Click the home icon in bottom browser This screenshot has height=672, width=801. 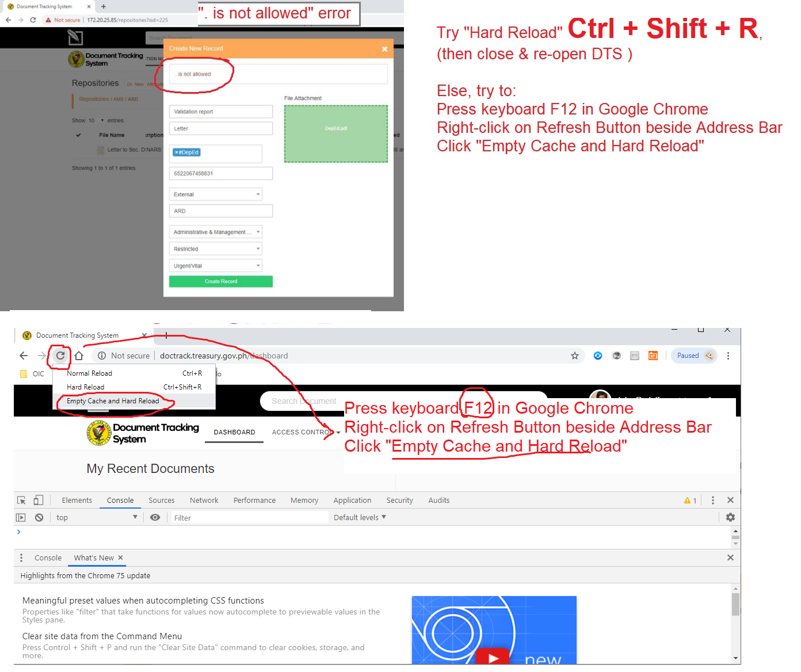(x=79, y=356)
